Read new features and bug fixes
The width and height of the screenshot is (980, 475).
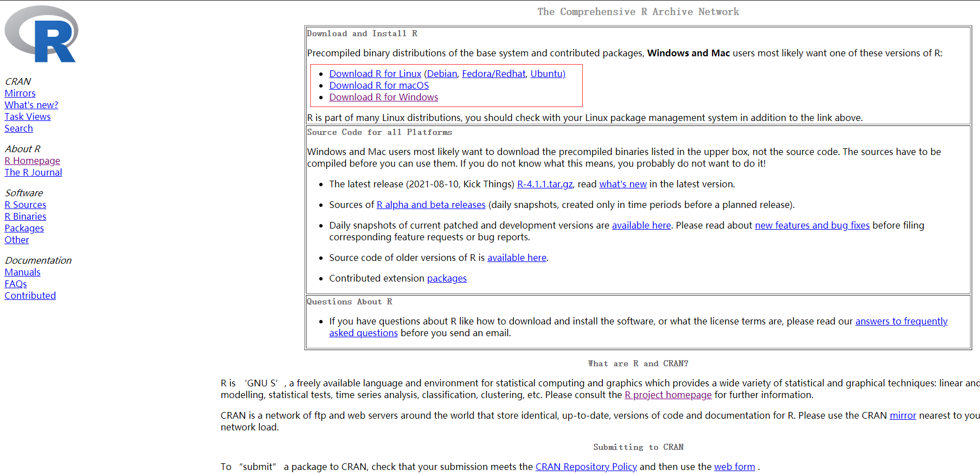tap(812, 225)
